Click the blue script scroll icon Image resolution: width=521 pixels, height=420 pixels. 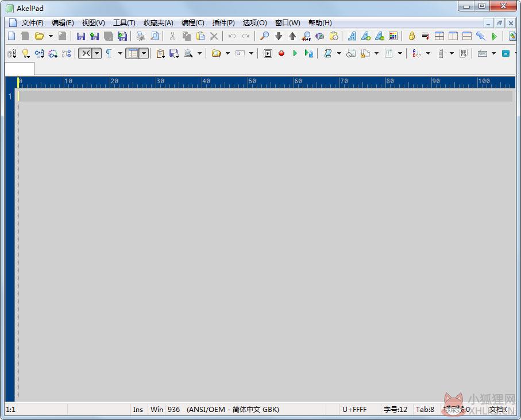point(327,53)
